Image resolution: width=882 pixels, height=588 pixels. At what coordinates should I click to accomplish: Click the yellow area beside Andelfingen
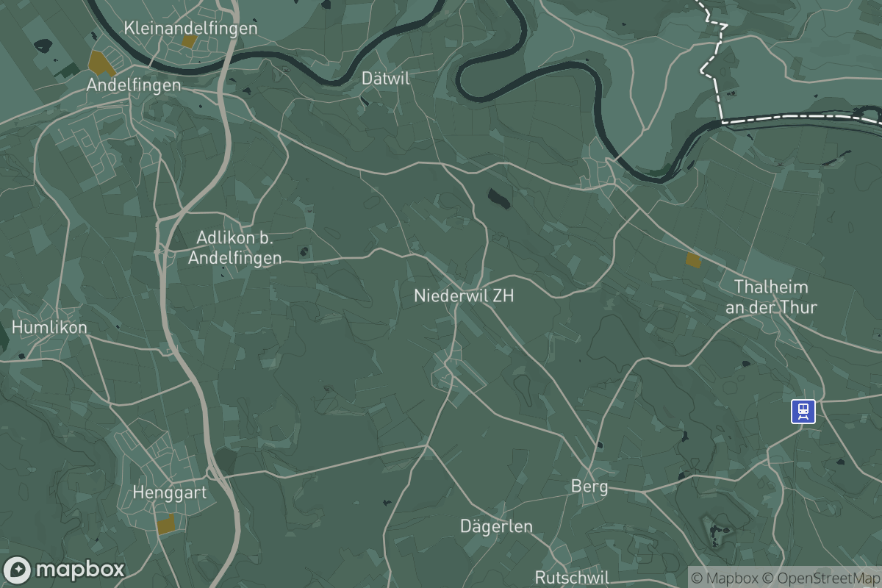pos(101,63)
